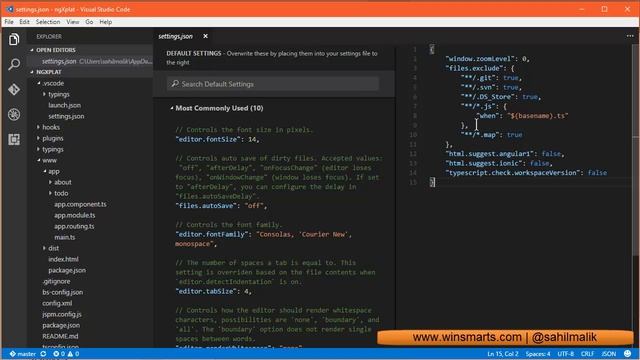640x360 pixels.
Task: Open bs-config.json file
Action: click(62, 293)
